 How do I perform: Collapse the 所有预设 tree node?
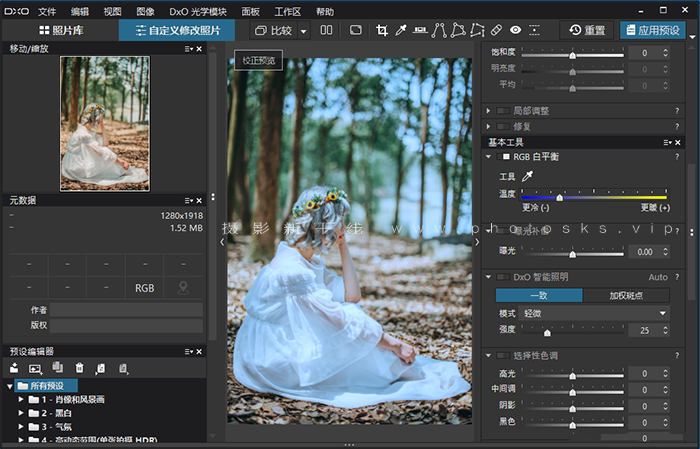pos(10,386)
